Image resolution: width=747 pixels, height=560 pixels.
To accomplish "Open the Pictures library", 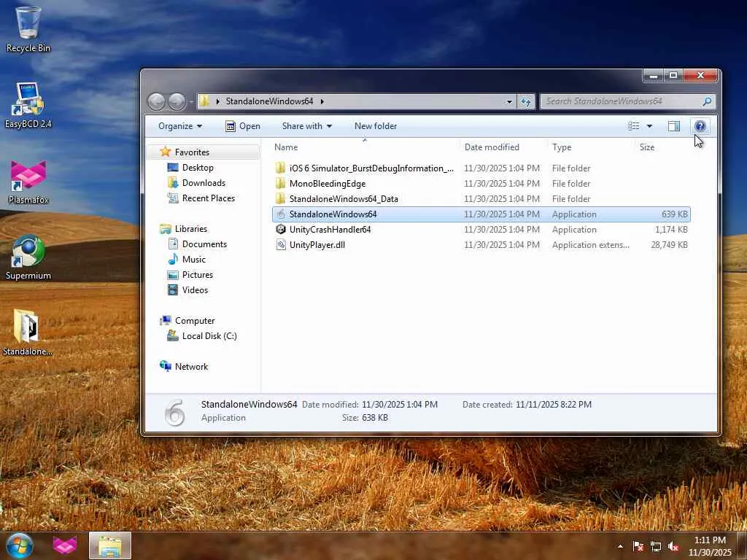I will point(197,275).
